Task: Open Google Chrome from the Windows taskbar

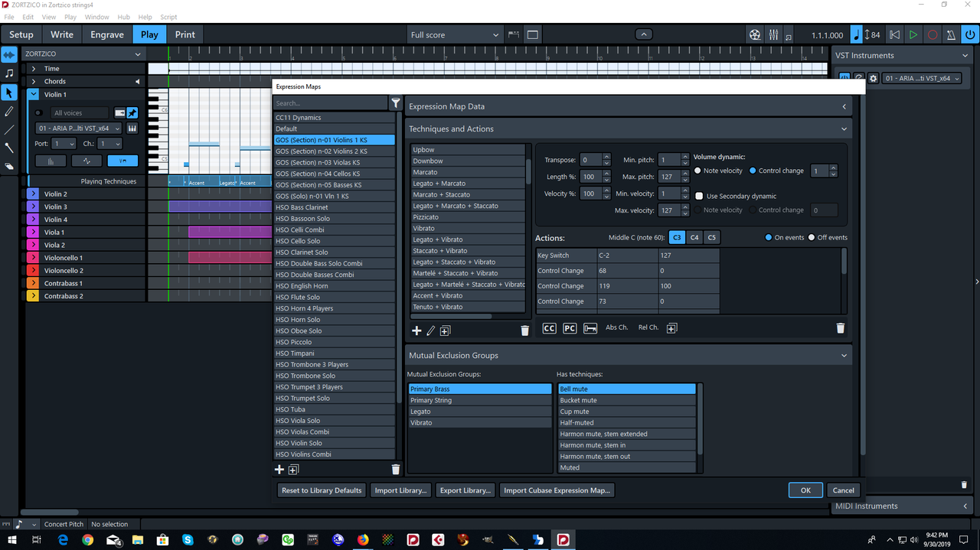Action: pos(87,539)
